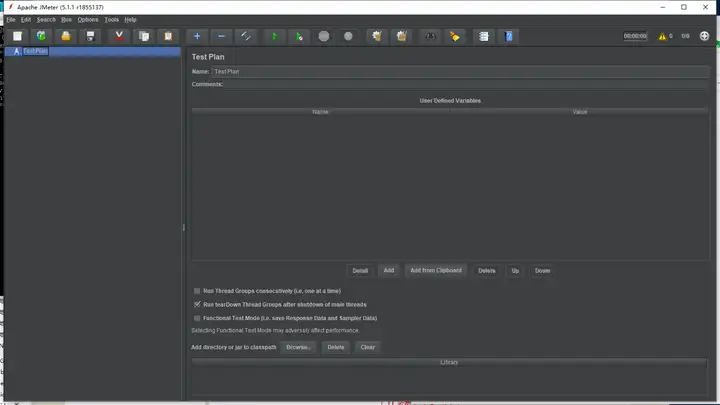This screenshot has width=720, height=405.
Task: Click the Value column header
Action: [579, 112]
